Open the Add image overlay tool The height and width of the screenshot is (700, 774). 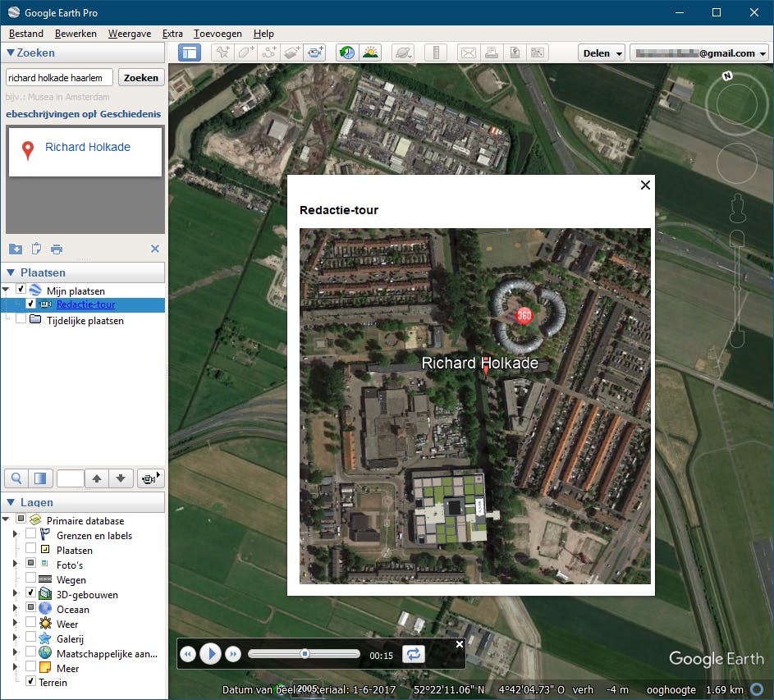point(291,52)
